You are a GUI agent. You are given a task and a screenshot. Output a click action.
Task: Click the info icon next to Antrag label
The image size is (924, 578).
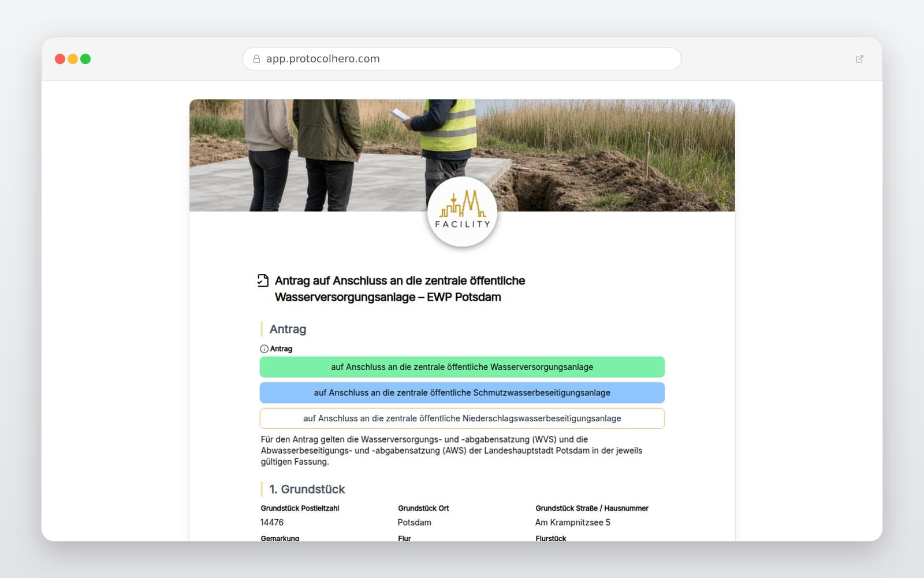click(x=264, y=349)
